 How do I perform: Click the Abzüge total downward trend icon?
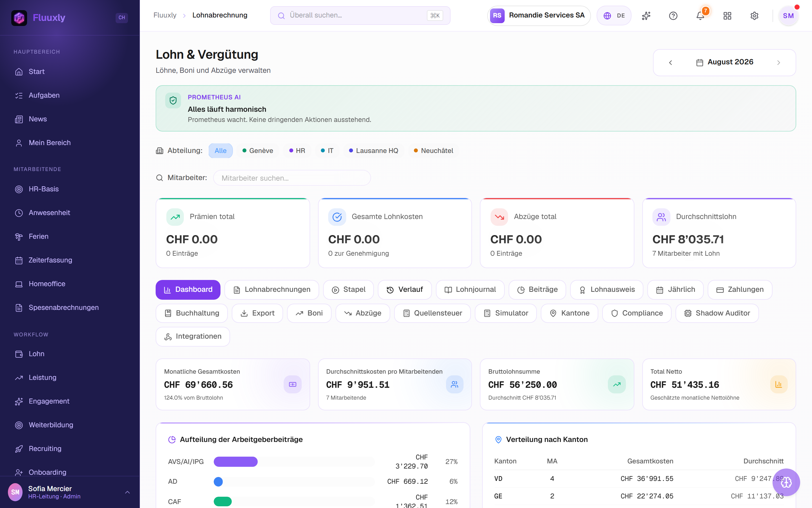pyautogui.click(x=499, y=217)
